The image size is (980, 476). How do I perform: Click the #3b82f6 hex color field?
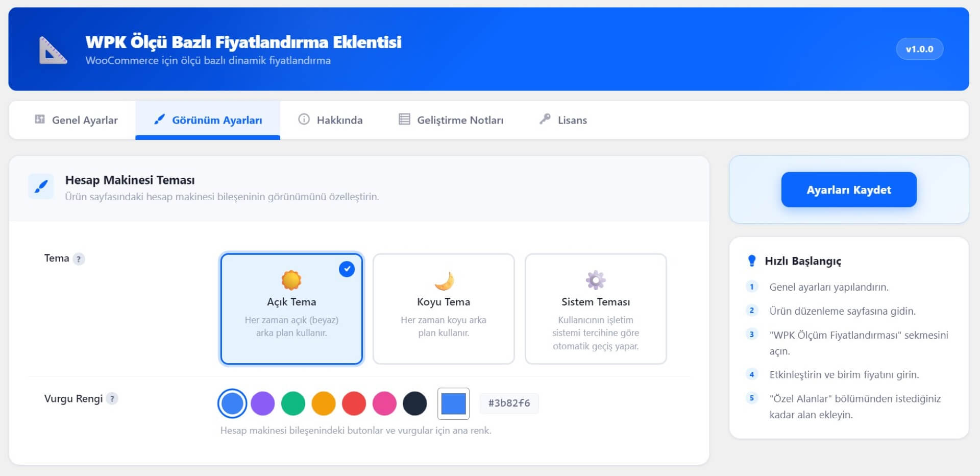(509, 403)
